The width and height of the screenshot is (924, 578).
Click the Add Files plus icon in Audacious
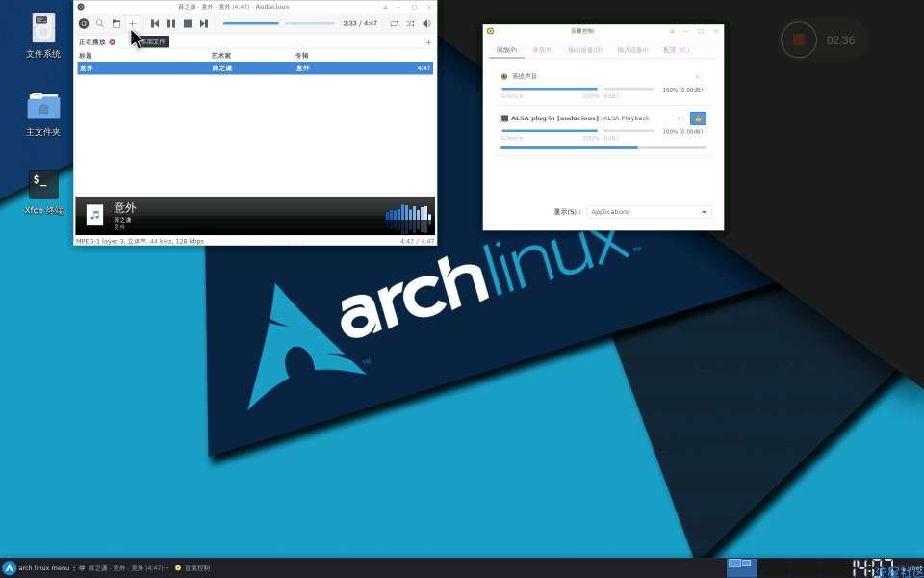(133, 23)
